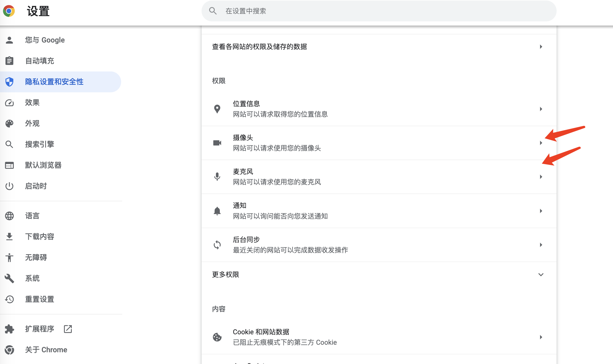Go to 自动填充 in sidebar
This screenshot has width=613, height=364.
(x=39, y=61)
